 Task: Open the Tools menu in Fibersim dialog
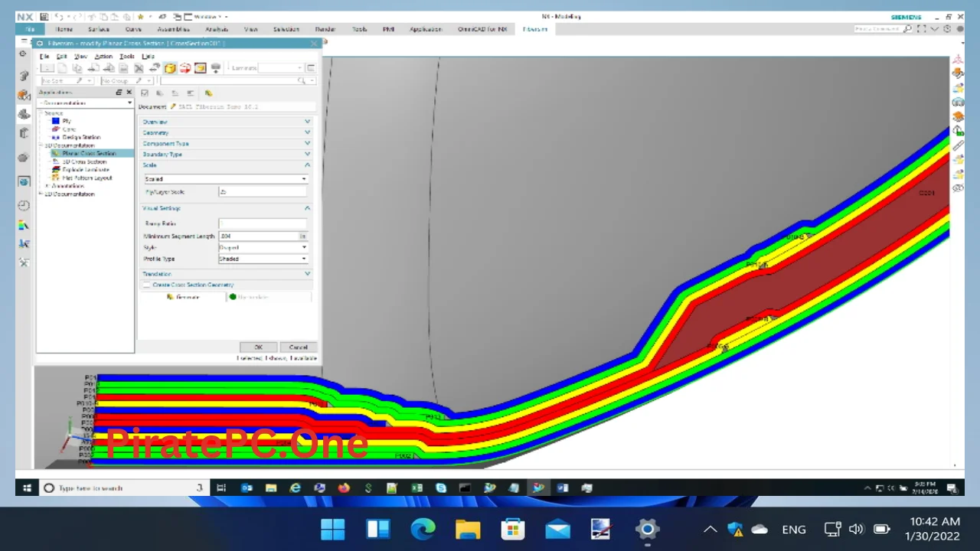coord(127,56)
